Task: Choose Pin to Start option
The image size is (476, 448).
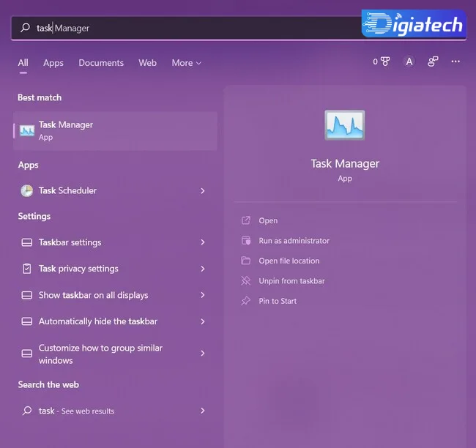Action: [x=278, y=301]
